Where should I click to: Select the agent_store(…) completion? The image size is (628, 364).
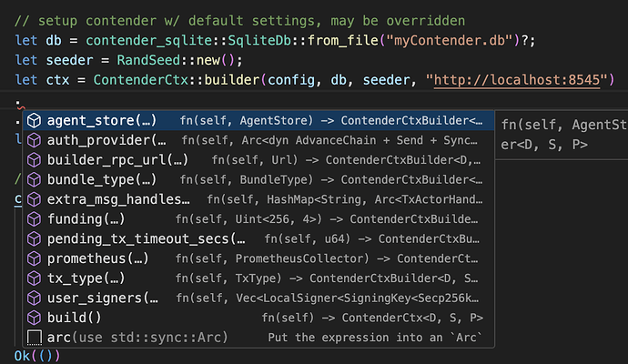click(x=102, y=120)
